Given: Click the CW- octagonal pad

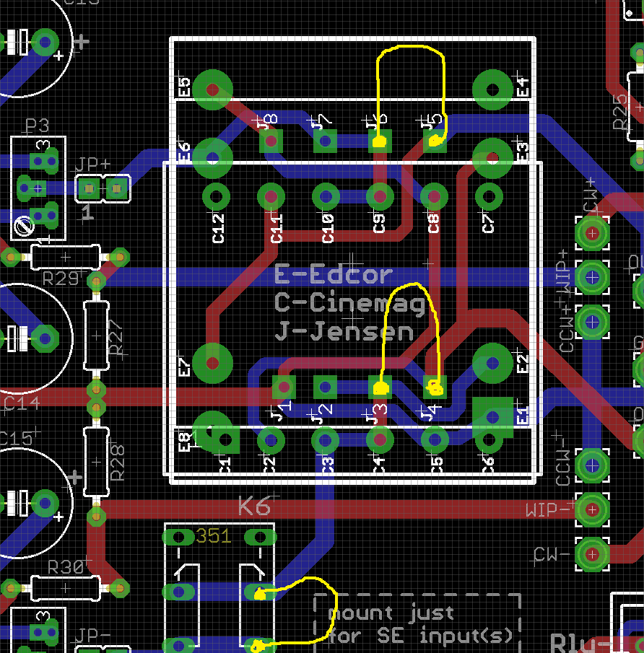Looking at the screenshot, I should tap(592, 554).
